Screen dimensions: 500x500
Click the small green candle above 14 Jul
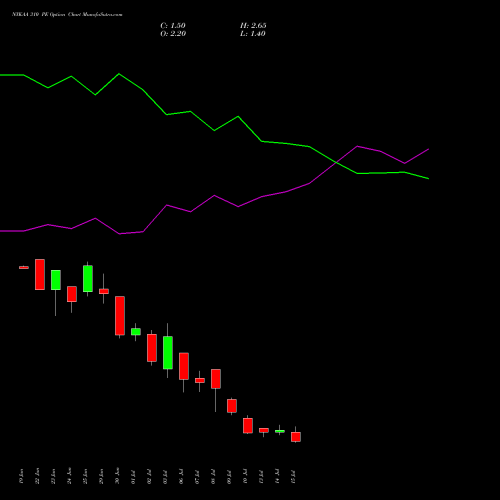[280, 431]
